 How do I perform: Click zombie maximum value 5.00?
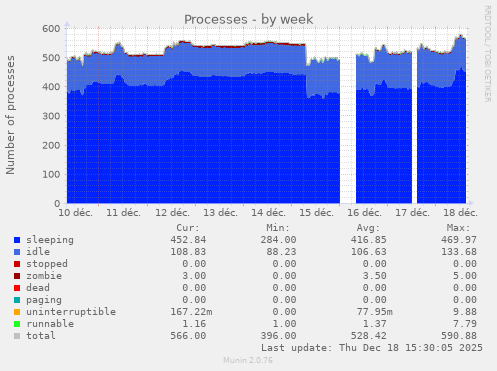click(x=465, y=276)
